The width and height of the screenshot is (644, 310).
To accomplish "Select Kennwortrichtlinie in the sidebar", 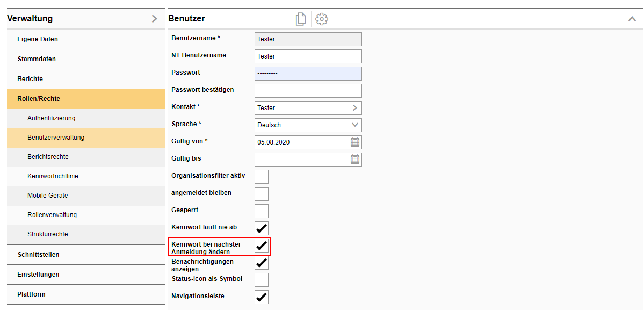I will [53, 176].
